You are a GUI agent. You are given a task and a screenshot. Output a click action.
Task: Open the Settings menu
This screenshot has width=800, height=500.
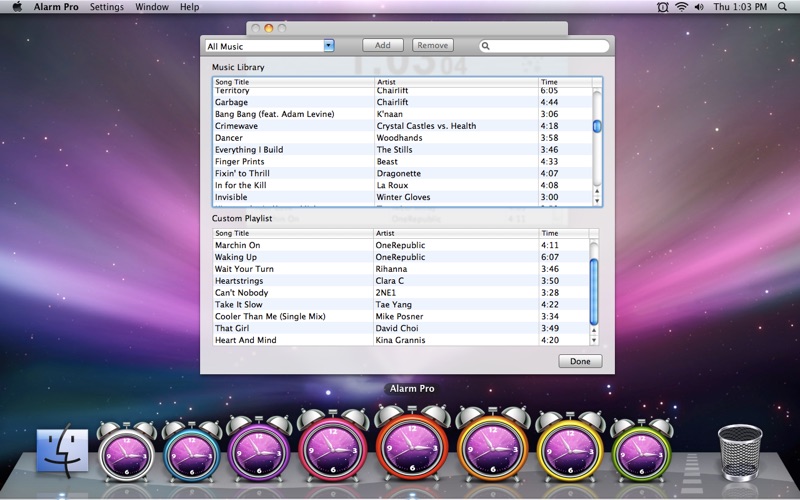pyautogui.click(x=107, y=7)
